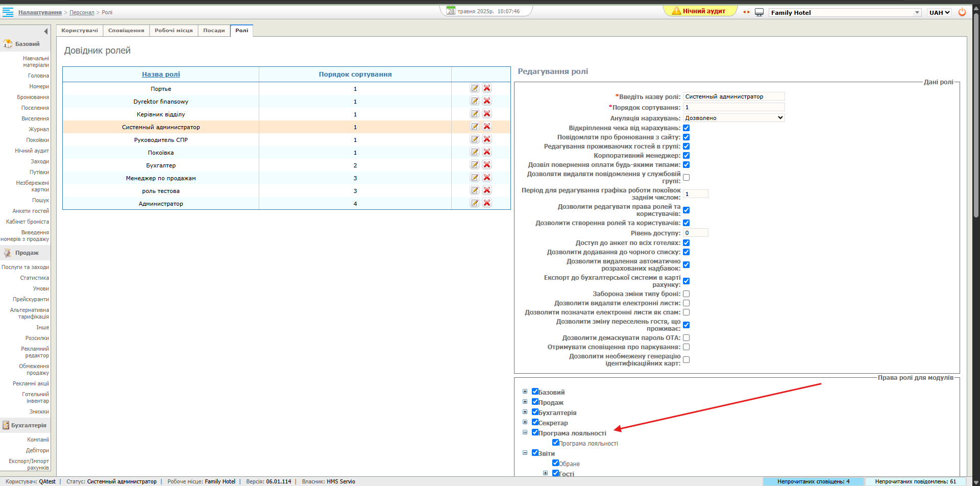Toggle Корпоративний менеджер checkbox

(x=686, y=156)
